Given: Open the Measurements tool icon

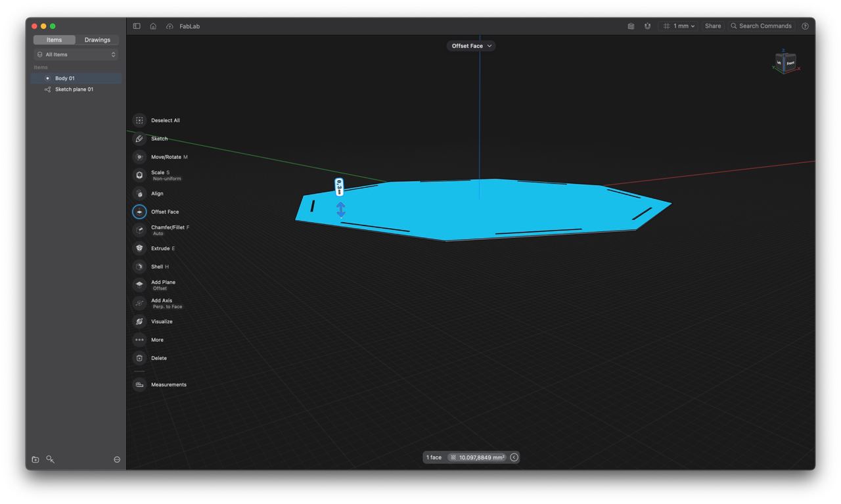Looking at the screenshot, I should coord(139,384).
